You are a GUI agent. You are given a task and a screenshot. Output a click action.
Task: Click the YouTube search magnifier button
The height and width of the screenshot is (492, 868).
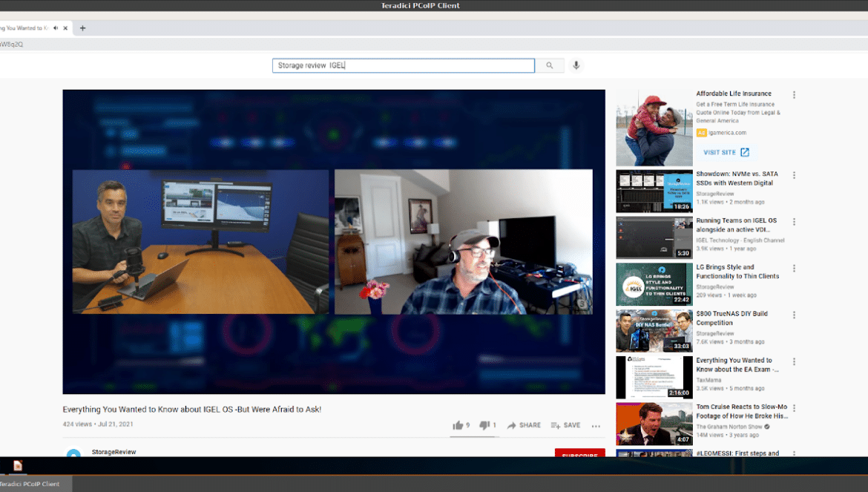tap(549, 65)
